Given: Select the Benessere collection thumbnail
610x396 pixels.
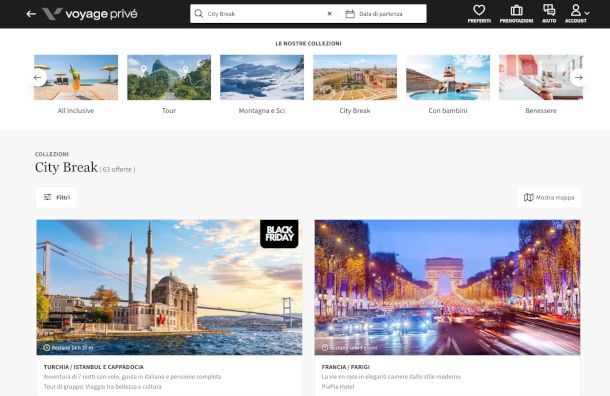Looking at the screenshot, I should [x=541, y=77].
